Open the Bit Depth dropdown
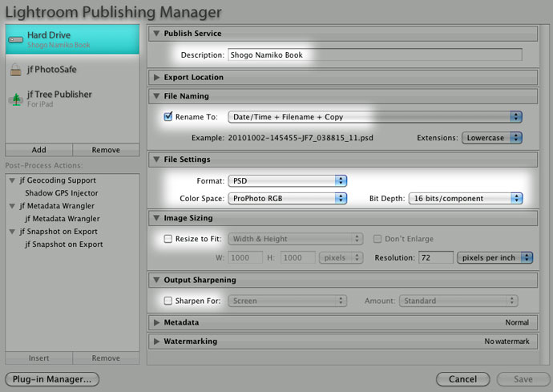Screen dimensions: 553x392 466,198
